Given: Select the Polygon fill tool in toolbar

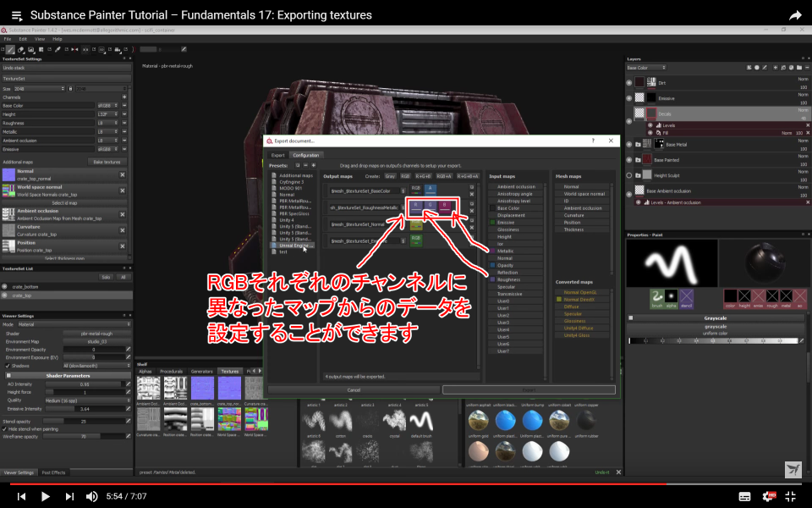Looking at the screenshot, I should pos(41,50).
